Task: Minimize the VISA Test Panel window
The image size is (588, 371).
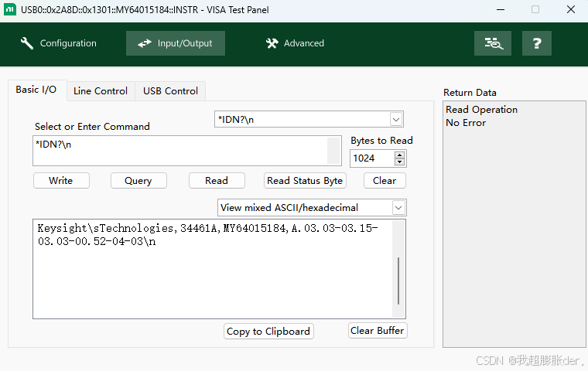Action: [x=501, y=9]
